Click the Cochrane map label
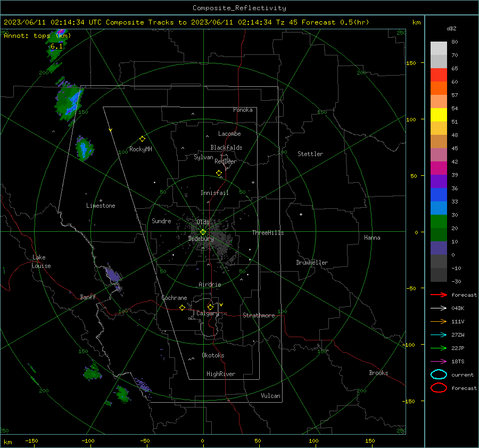 coord(174,298)
